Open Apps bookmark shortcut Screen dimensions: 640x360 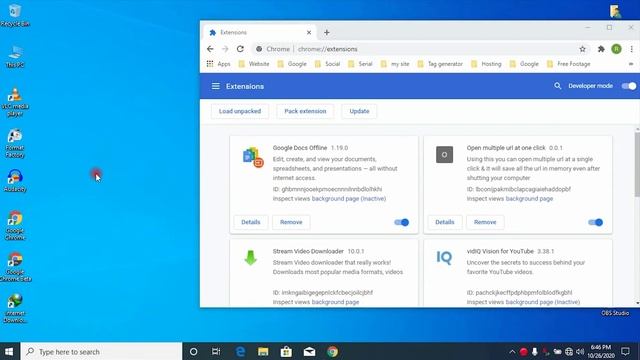click(x=218, y=64)
